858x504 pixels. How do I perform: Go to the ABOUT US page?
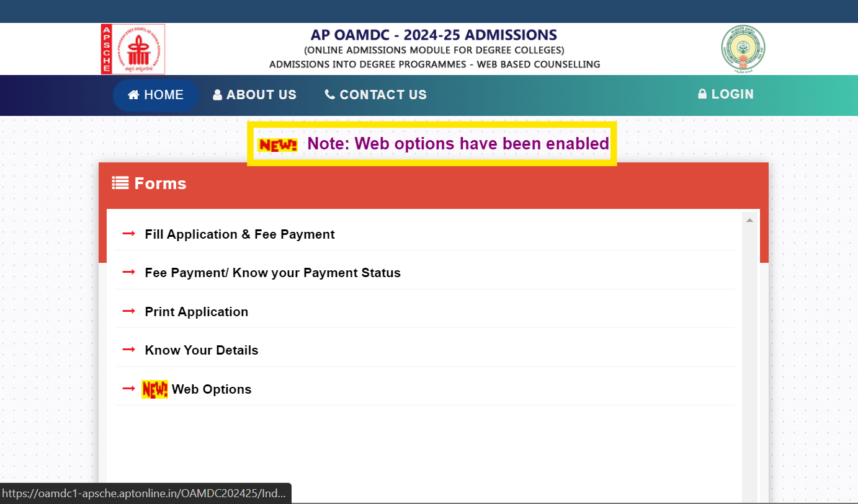(254, 95)
